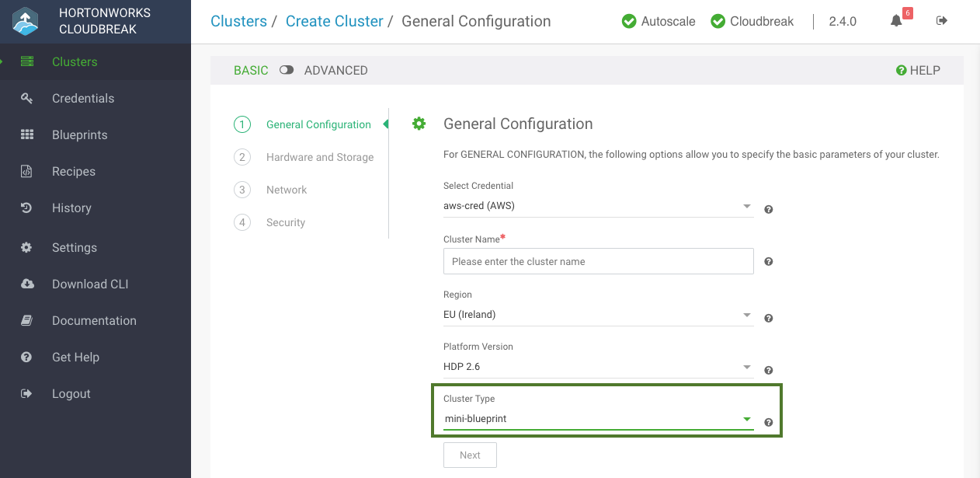Open the History menu item

tap(96, 208)
